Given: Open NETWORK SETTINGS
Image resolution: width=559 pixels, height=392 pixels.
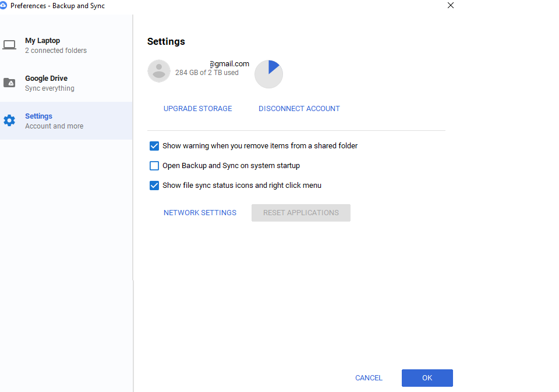Looking at the screenshot, I should click(200, 212).
